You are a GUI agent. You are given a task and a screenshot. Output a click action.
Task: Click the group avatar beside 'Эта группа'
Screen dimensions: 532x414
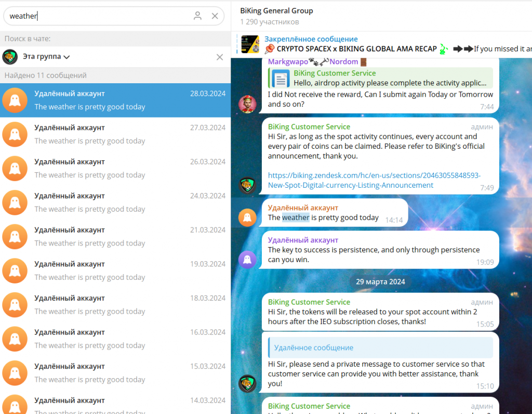pos(10,57)
